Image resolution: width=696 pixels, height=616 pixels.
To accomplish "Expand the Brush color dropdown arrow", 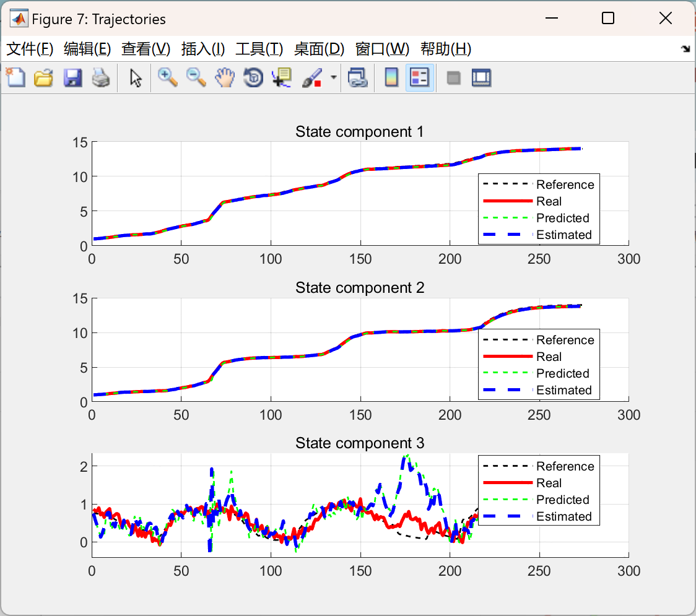I will tap(333, 77).
